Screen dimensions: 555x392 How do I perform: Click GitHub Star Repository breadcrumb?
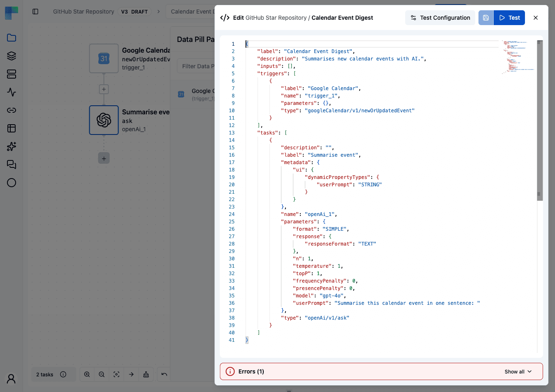point(84,12)
